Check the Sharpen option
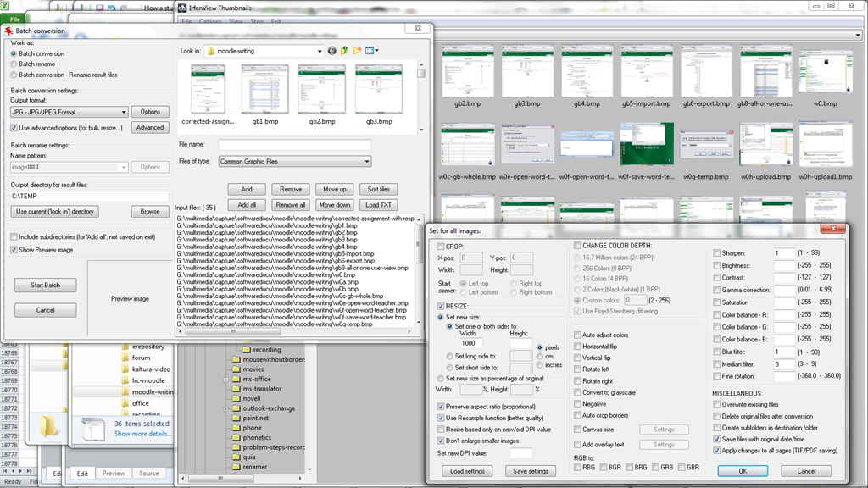Viewport: 868px width, 488px height. (717, 252)
